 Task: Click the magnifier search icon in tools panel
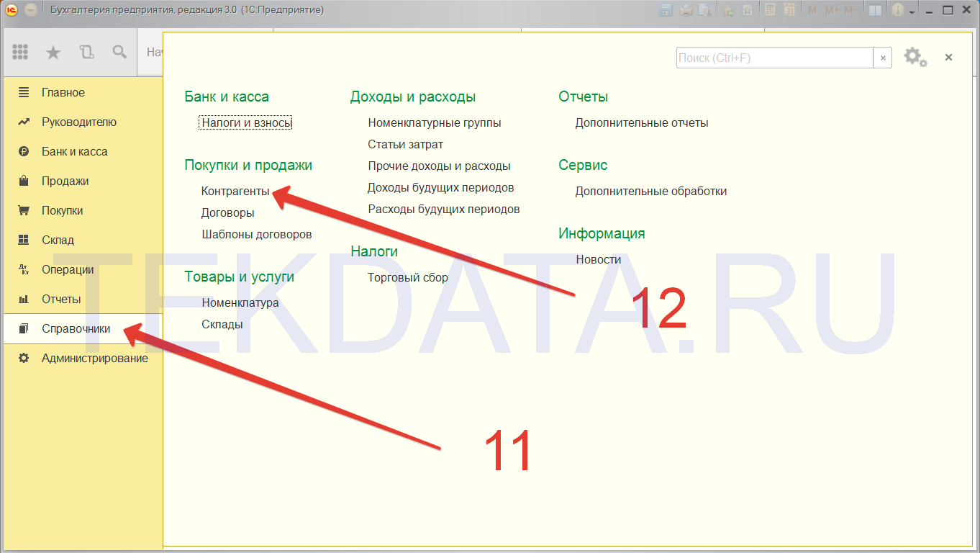[x=119, y=52]
